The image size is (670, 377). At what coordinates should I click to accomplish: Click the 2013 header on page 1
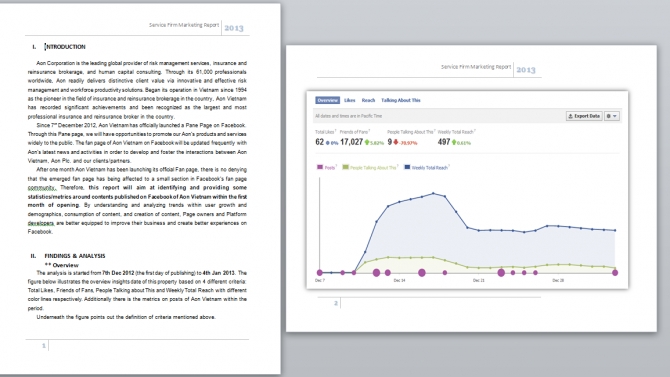tap(234, 28)
